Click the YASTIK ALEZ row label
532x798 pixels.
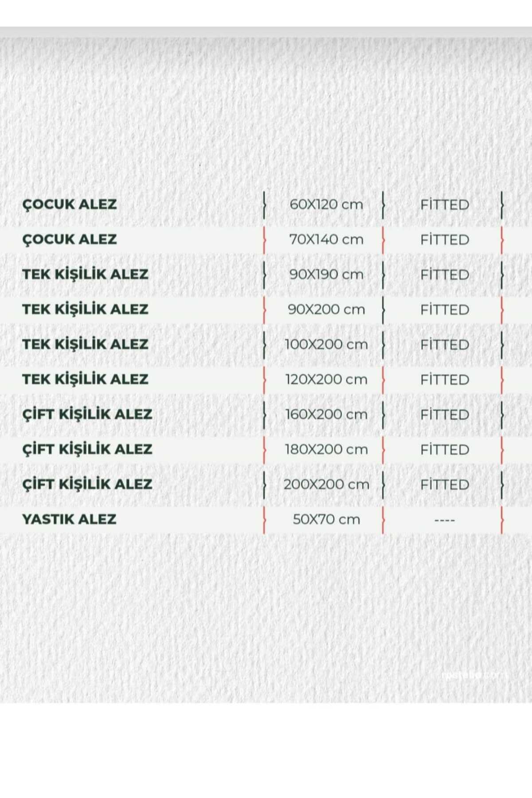pos(69,519)
